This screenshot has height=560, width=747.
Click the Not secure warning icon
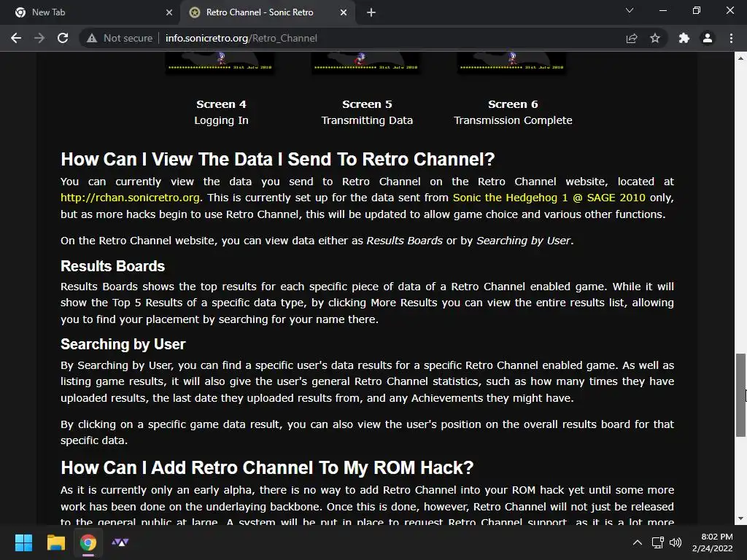tap(92, 38)
